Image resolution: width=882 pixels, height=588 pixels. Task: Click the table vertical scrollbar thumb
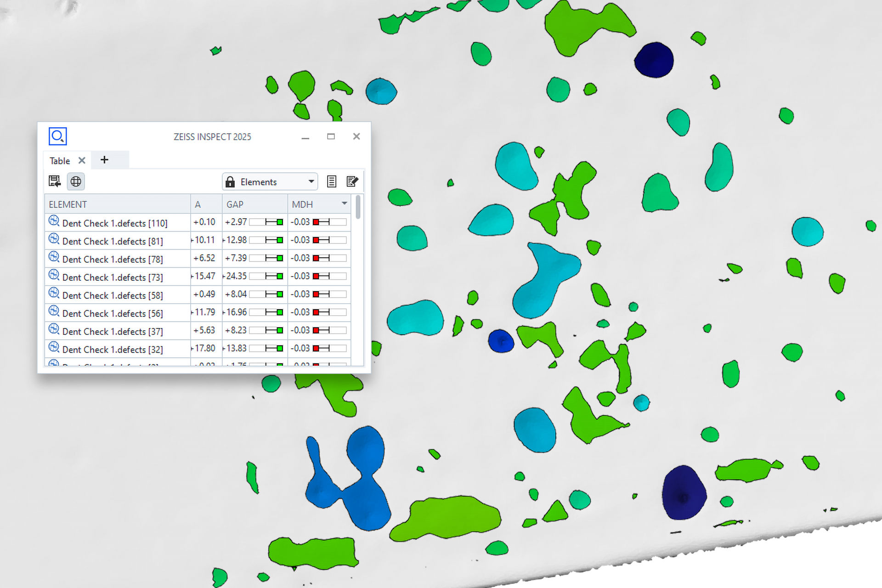click(358, 207)
